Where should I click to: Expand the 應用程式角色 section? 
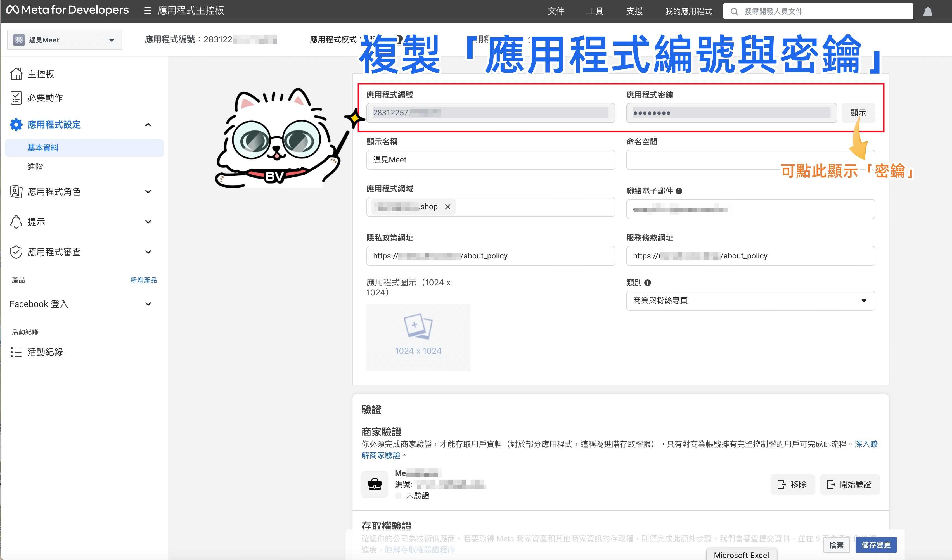[x=148, y=192]
